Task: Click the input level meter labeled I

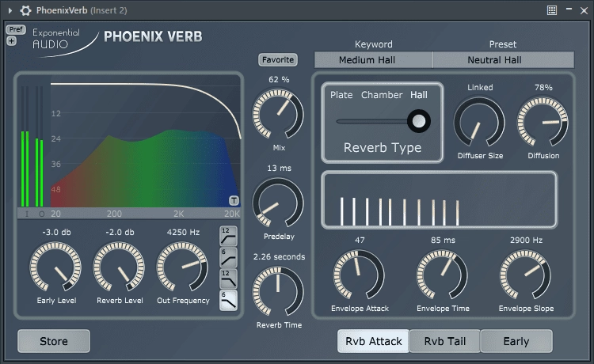Action: (x=25, y=146)
